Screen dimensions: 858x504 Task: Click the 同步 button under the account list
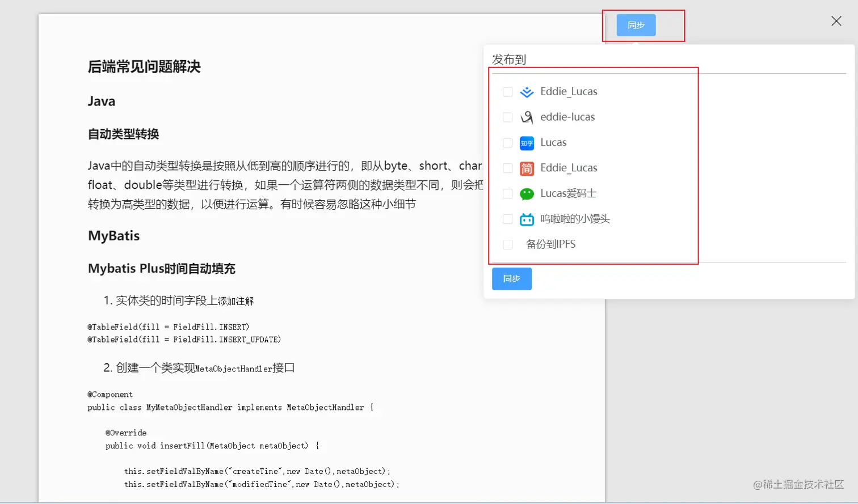[x=511, y=278]
